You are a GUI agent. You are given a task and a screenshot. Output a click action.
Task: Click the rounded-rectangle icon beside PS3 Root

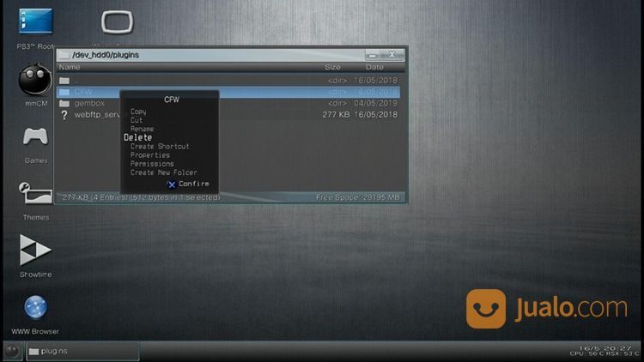(116, 22)
